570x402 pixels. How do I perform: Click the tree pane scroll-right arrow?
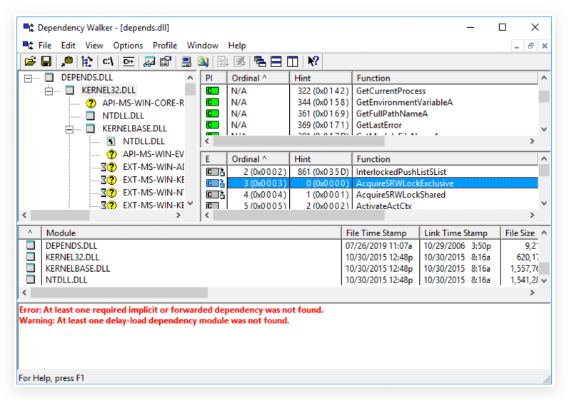178,215
